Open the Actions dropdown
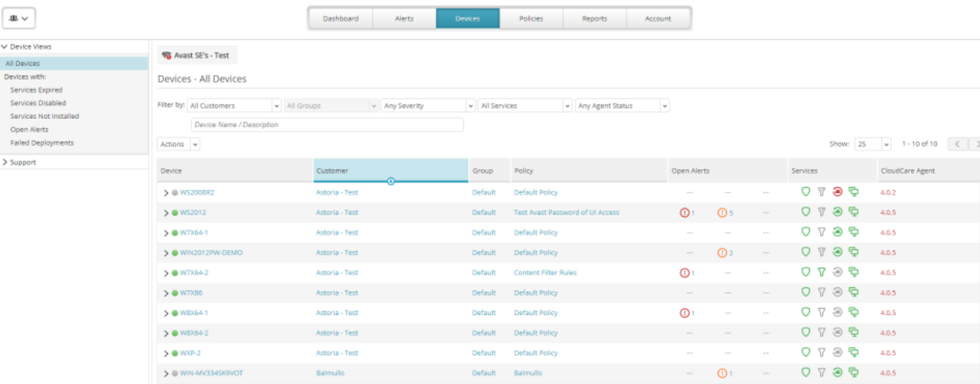980x384 pixels. [x=179, y=144]
